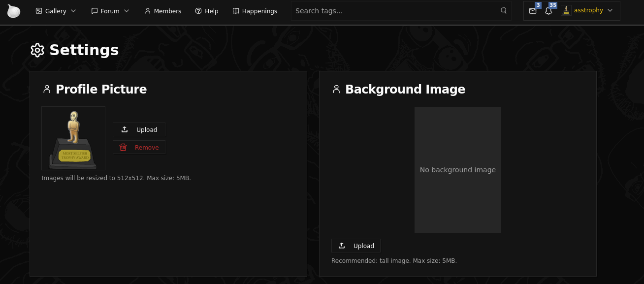Click the asstrophy avatar in navbar
644x284 pixels.
pyautogui.click(x=566, y=10)
